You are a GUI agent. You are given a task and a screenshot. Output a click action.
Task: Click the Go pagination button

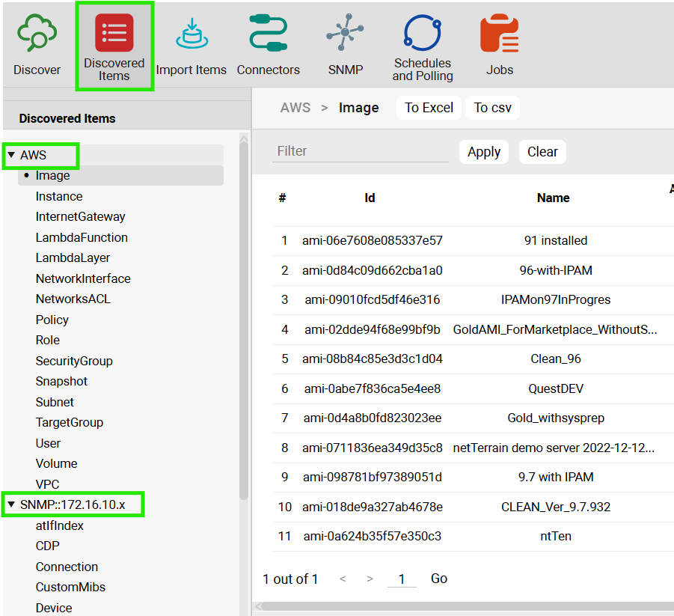439,579
